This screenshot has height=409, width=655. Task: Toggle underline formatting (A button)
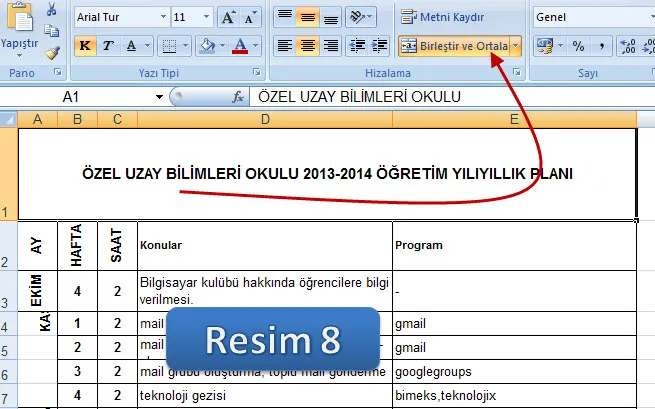(x=130, y=46)
